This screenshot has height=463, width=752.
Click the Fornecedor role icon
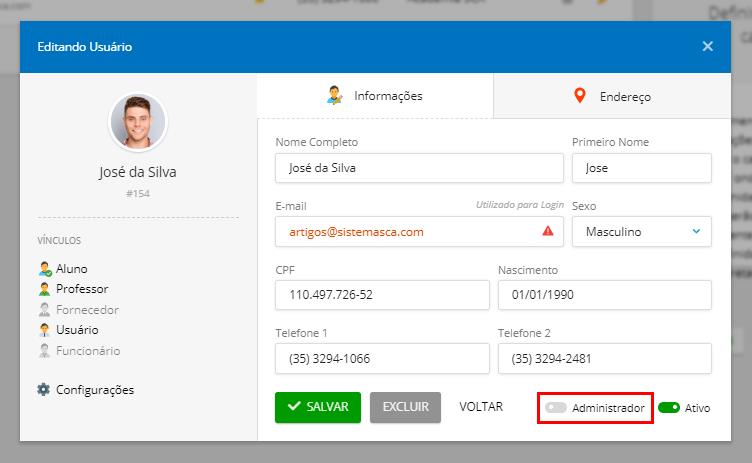(45, 309)
